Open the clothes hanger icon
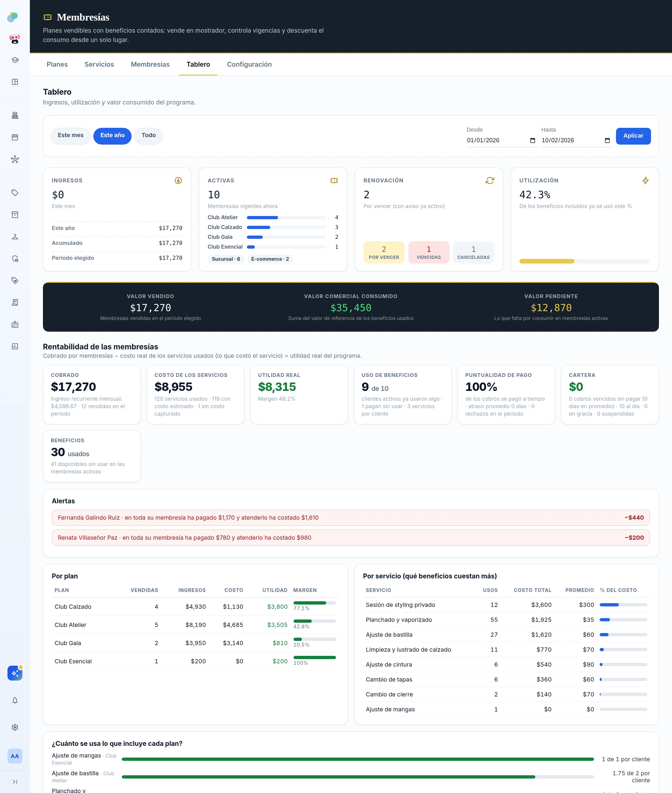The height and width of the screenshot is (793, 672). pyautogui.click(x=15, y=237)
